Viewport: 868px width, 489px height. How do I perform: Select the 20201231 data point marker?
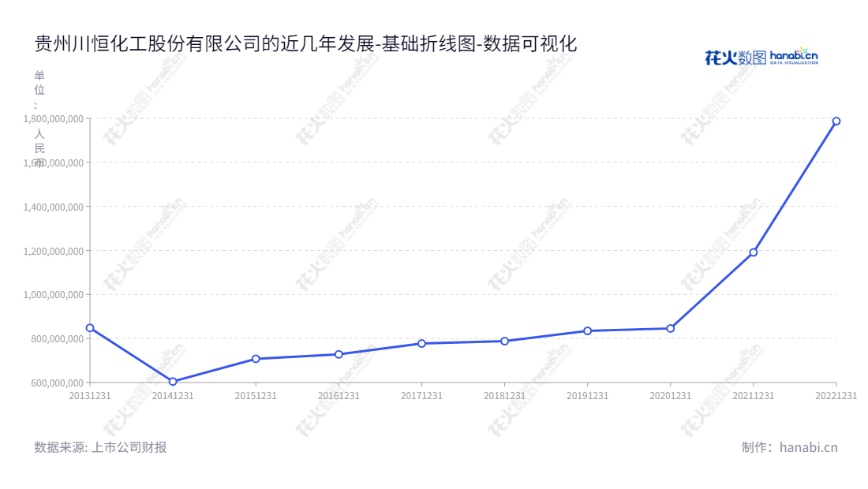[671, 329]
